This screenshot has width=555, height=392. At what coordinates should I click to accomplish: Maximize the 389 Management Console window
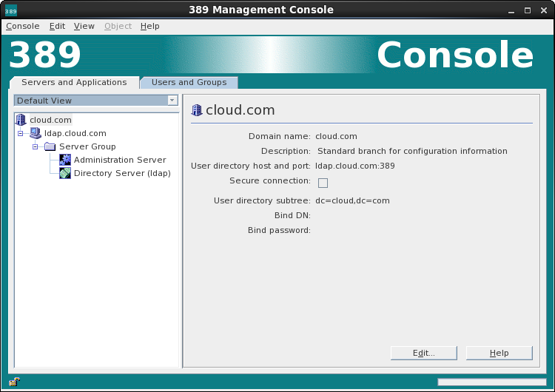point(528,11)
